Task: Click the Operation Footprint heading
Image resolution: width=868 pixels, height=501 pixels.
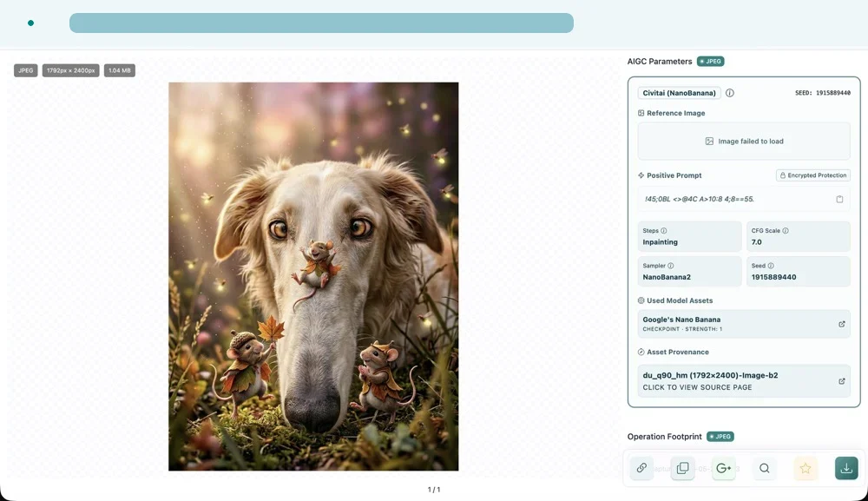Action: 664,437
